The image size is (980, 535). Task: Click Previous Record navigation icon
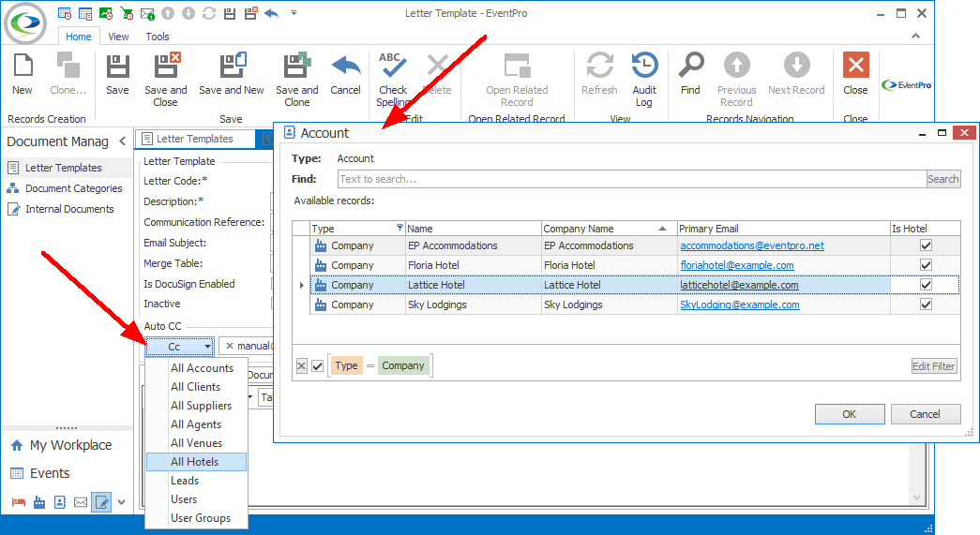point(737,65)
